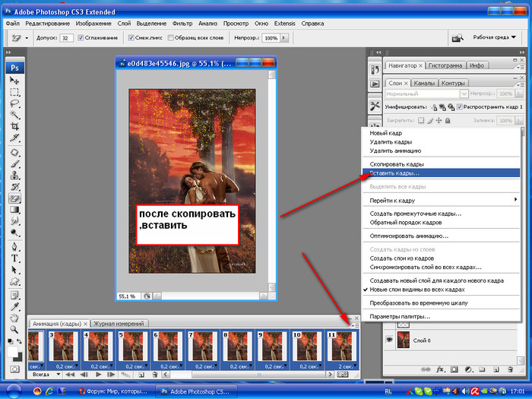Select the Gradient tool

pos(14,210)
